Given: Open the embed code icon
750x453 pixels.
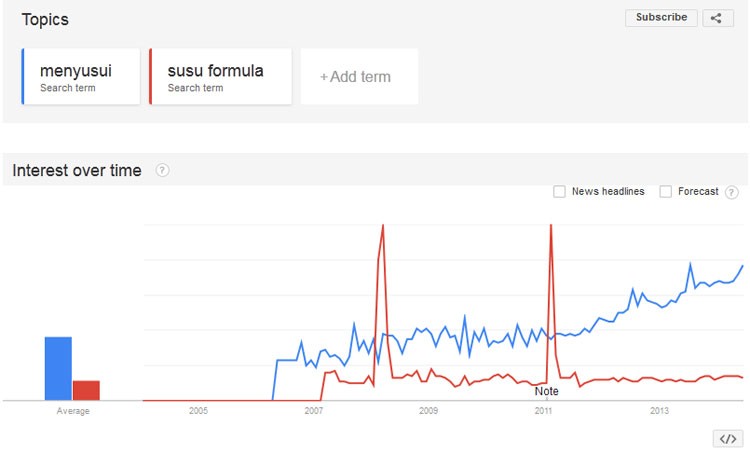Looking at the screenshot, I should 728,439.
